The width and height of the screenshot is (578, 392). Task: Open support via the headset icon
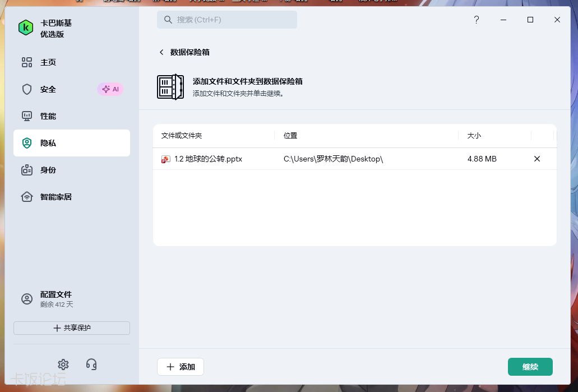pyautogui.click(x=91, y=365)
